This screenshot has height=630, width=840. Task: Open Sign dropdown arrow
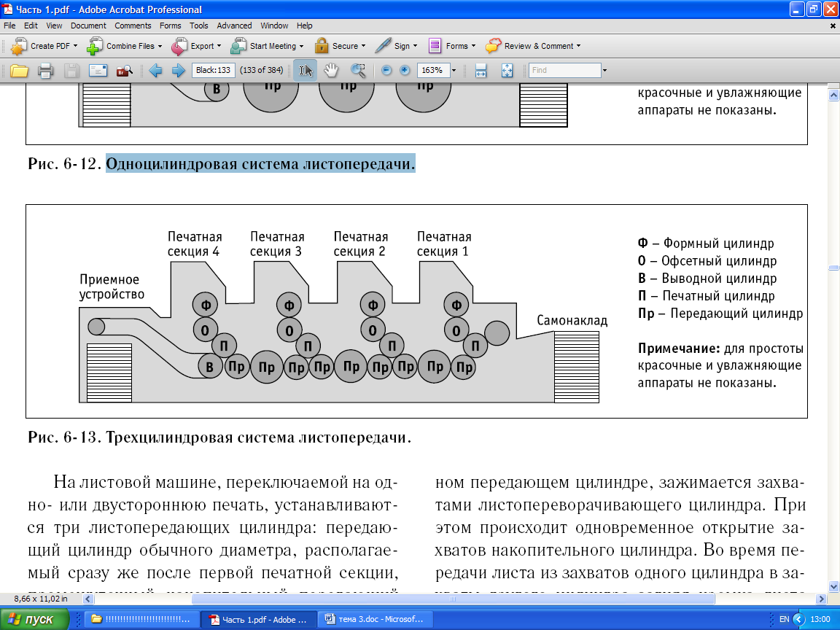(415, 46)
